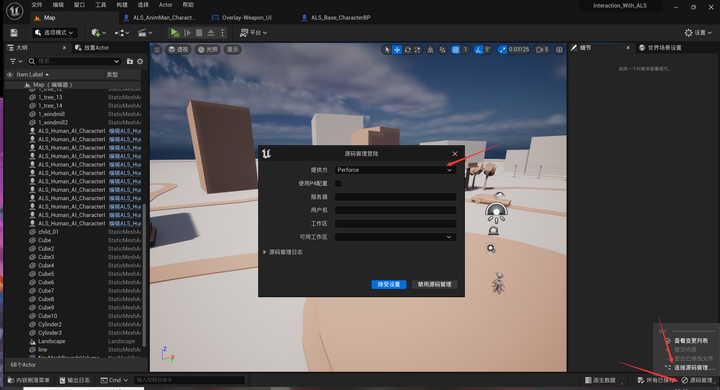Click the 禁用源码管理 disable source control button
Image resolution: width=720 pixels, height=390 pixels.
[434, 284]
